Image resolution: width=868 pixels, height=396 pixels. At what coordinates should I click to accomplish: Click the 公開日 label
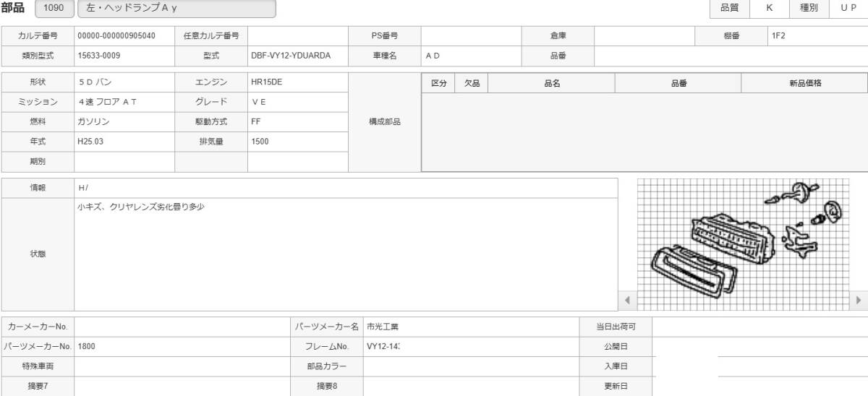(616, 346)
